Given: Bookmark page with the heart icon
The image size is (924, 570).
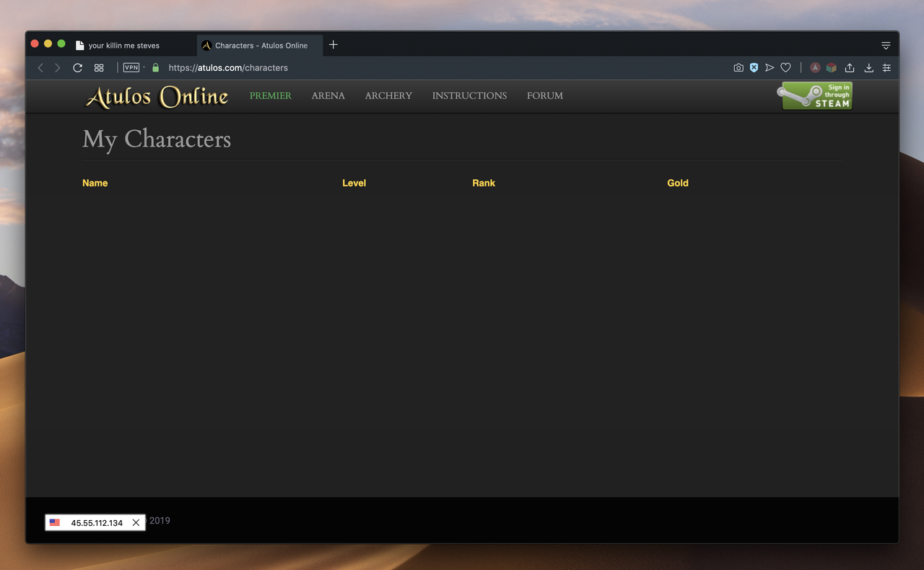Looking at the screenshot, I should tap(785, 68).
